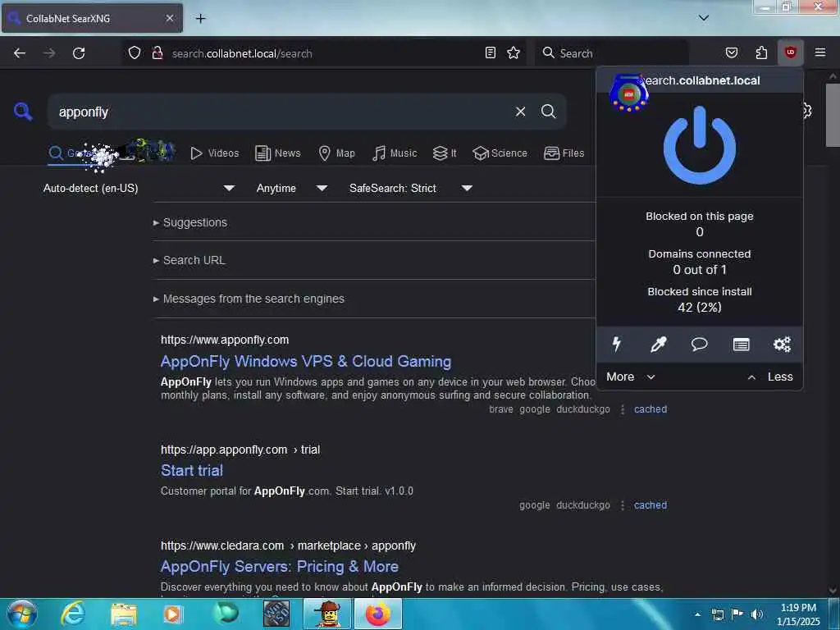Viewport: 840px width, 630px height.
Task: Click the address bar URL
Action: point(242,53)
